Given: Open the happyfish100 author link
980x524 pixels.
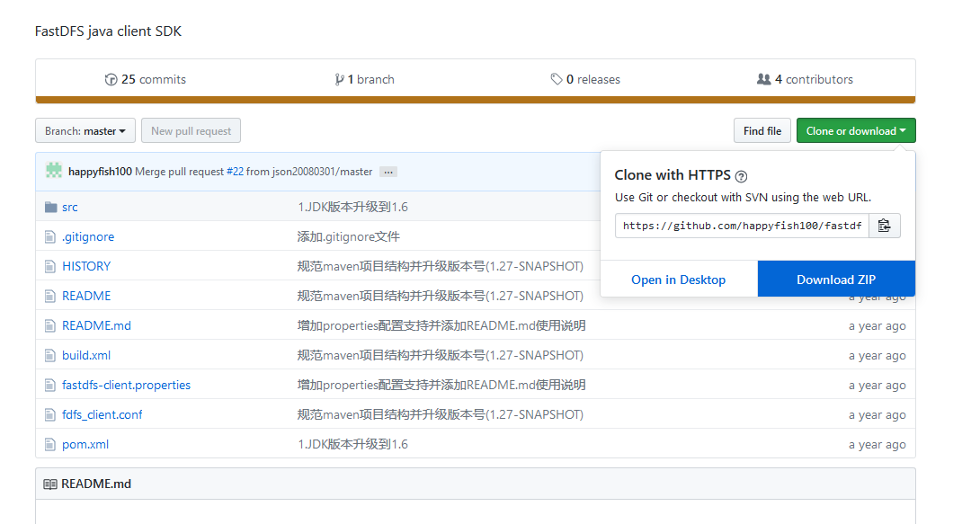Looking at the screenshot, I should click(x=100, y=172).
